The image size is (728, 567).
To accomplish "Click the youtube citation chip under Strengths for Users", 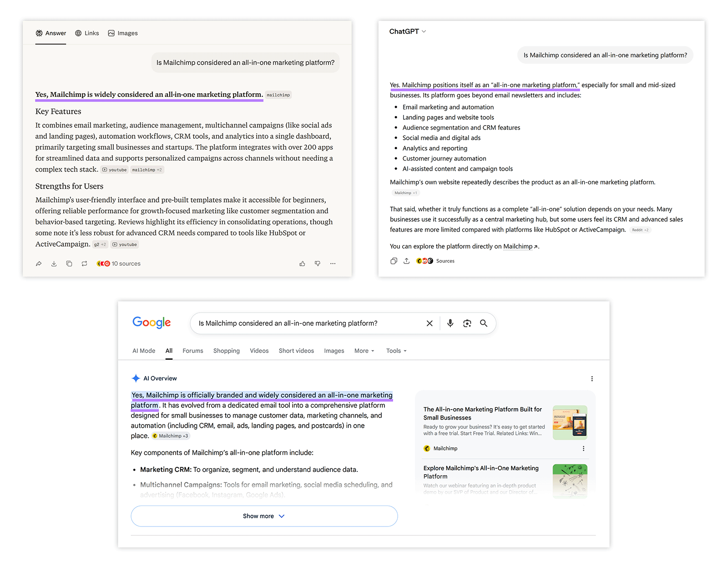I will [x=125, y=244].
